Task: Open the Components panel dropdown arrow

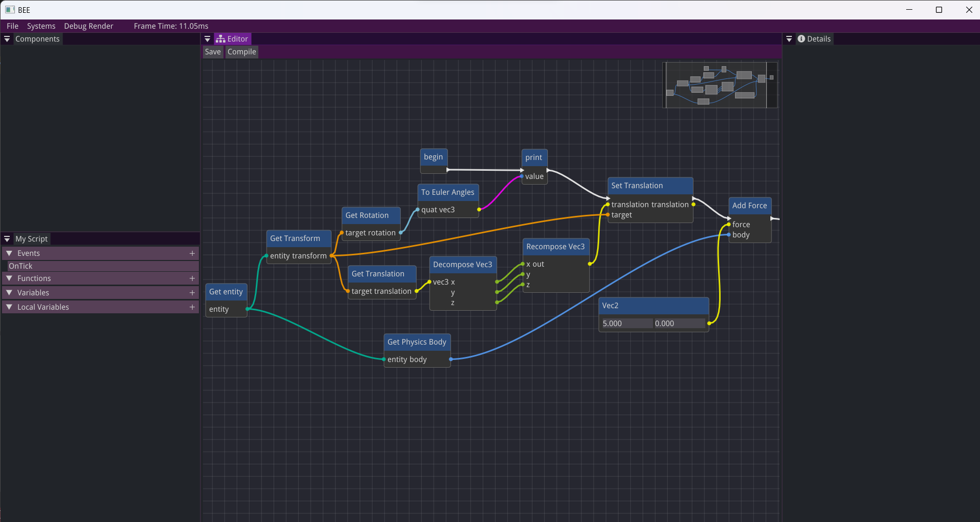Action: click(7, 39)
